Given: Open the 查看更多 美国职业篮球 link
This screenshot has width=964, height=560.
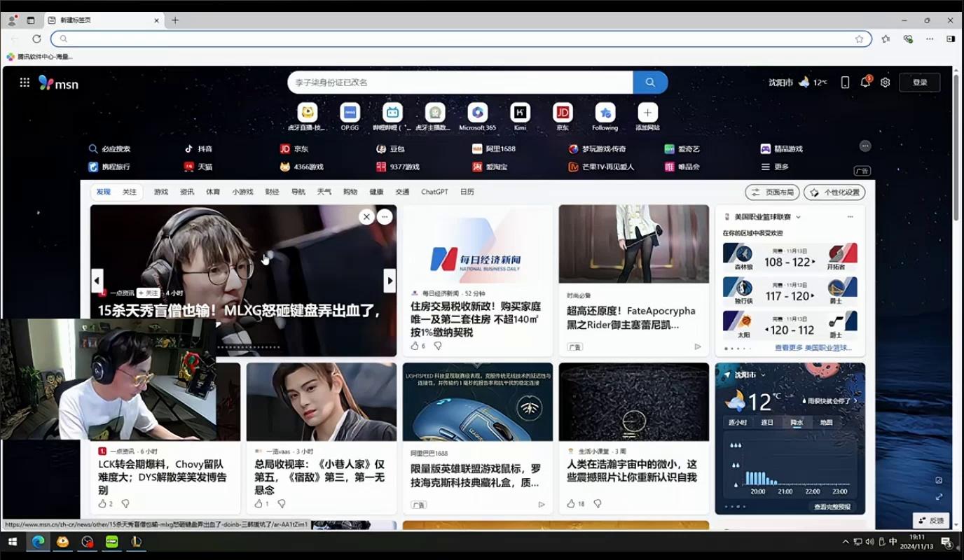Looking at the screenshot, I should point(813,348).
